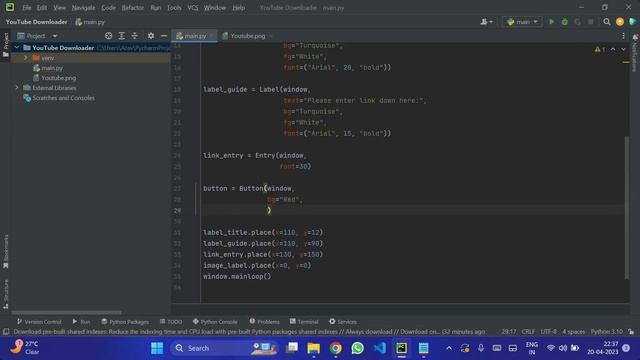The image size is (640, 360).
Task: Open the weather widget on taskbar
Action: tap(25, 348)
